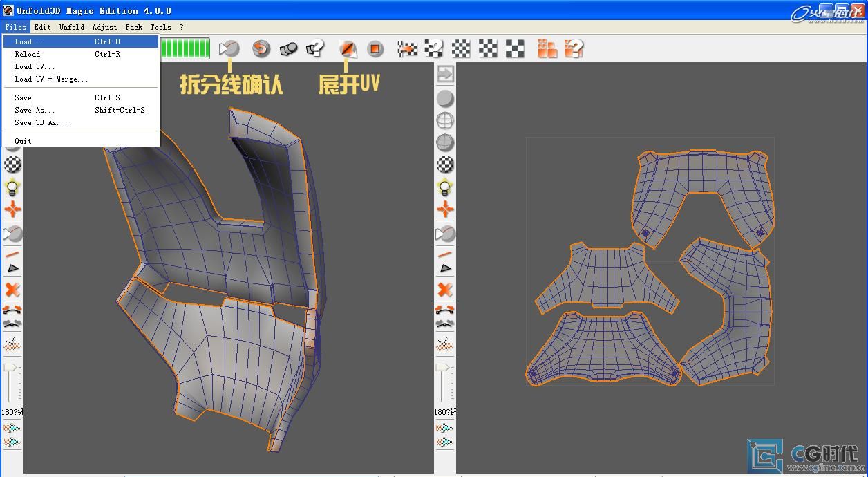Click gray arc icon in 3D view toolbar
This screenshot has width=868, height=477.
tap(12, 323)
